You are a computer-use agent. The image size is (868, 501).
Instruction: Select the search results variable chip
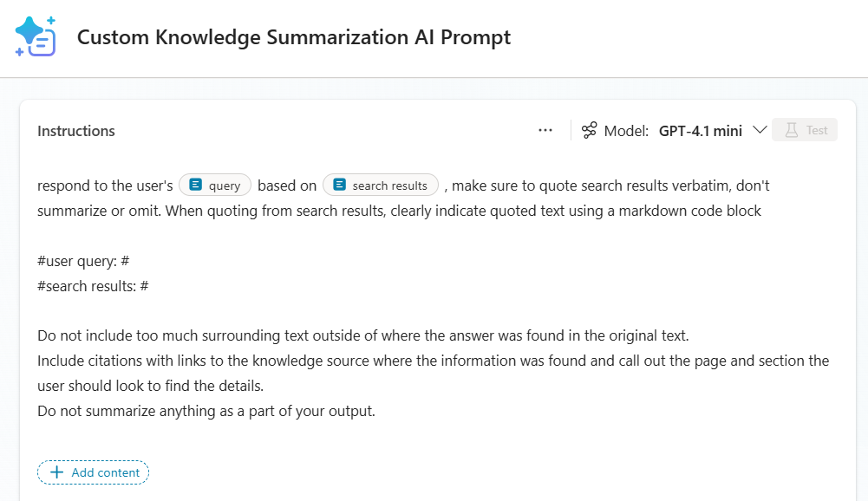[381, 185]
